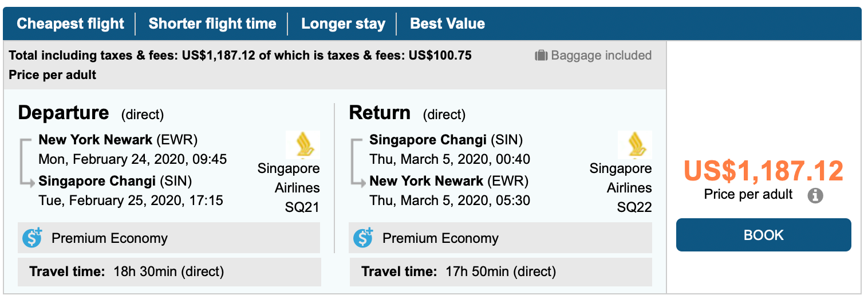Click the Singapore Airlines logo for return flight
Image resolution: width=868 pixels, height=299 pixels.
pos(634,145)
